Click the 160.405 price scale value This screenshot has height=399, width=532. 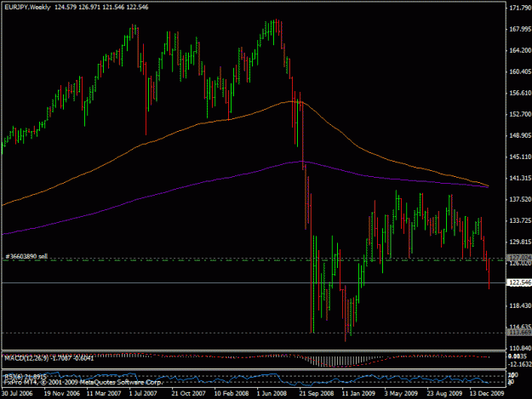[x=520, y=71]
